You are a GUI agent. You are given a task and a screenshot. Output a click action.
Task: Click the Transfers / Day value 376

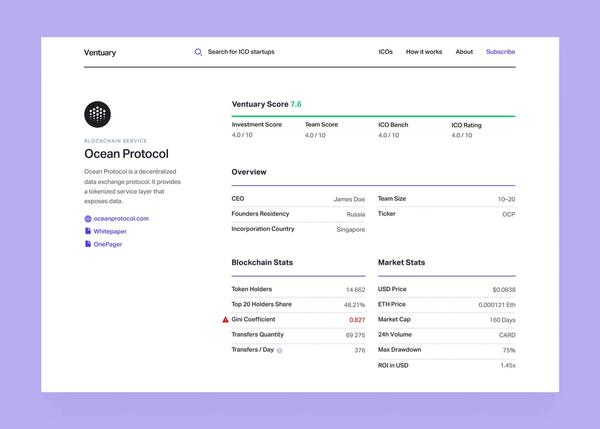tap(360, 350)
